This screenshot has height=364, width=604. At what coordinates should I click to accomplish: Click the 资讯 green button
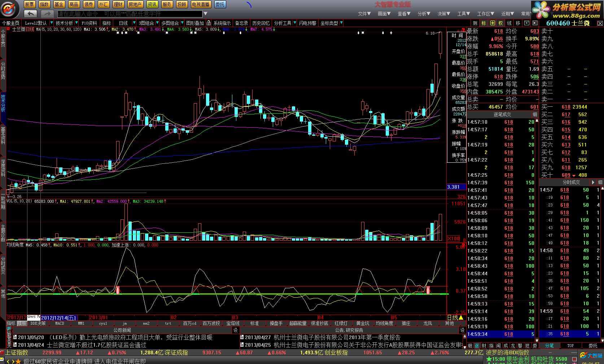click(x=152, y=4)
